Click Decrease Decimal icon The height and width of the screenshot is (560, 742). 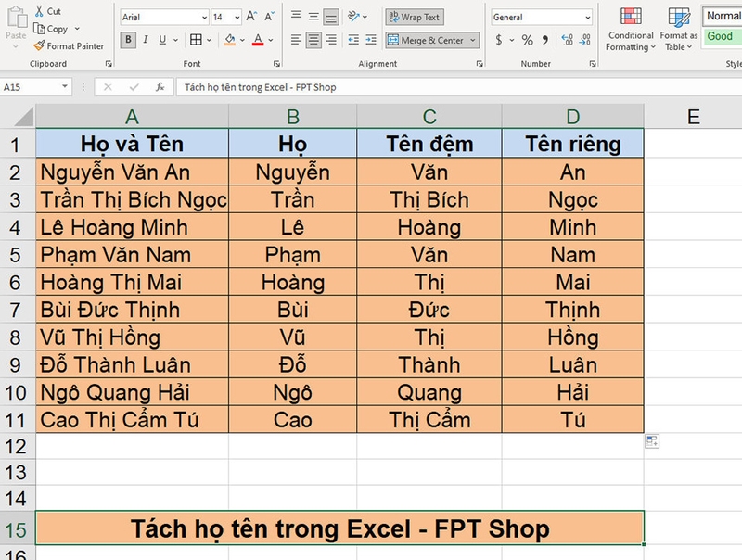(585, 40)
